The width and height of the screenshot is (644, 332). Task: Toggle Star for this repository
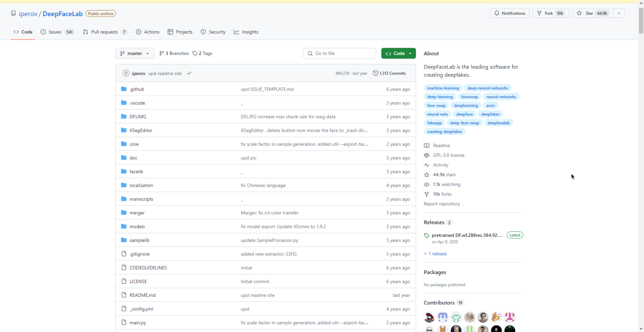[593, 13]
